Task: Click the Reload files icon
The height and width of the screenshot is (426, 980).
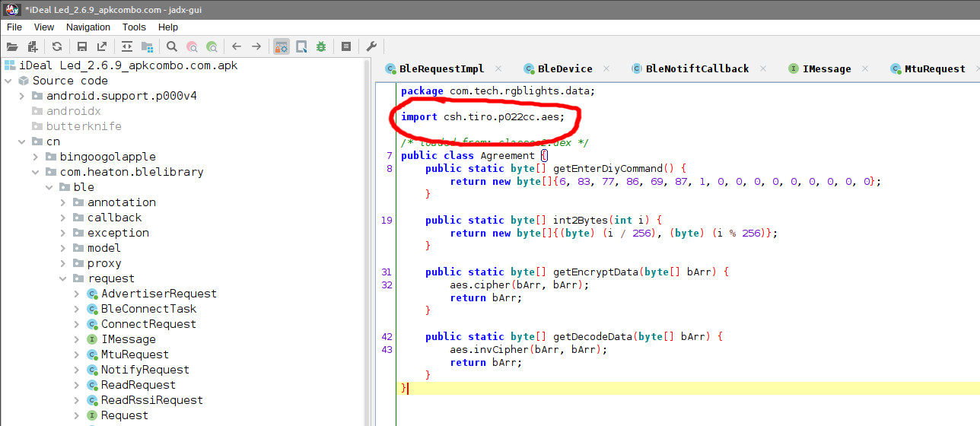Action: pyautogui.click(x=57, y=46)
